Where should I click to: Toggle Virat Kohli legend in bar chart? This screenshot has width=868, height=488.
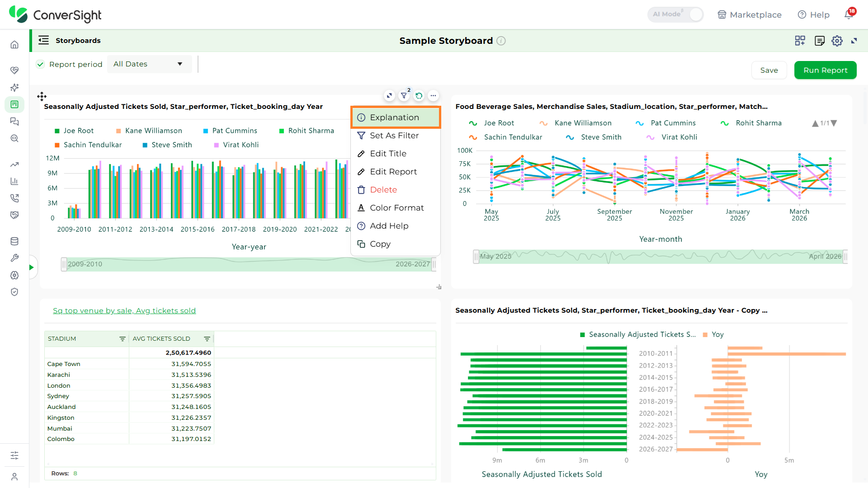point(236,145)
